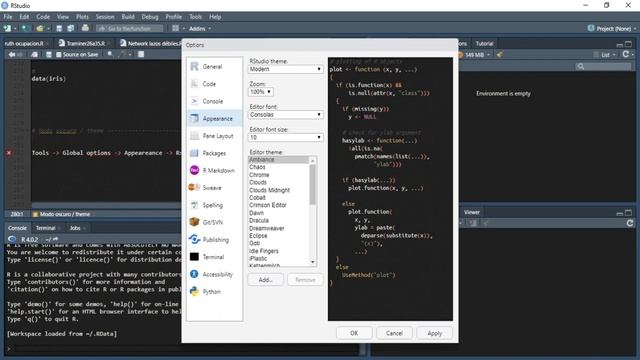Open the Editor font dropdown
Screen dimensions: 640x360
point(285,115)
